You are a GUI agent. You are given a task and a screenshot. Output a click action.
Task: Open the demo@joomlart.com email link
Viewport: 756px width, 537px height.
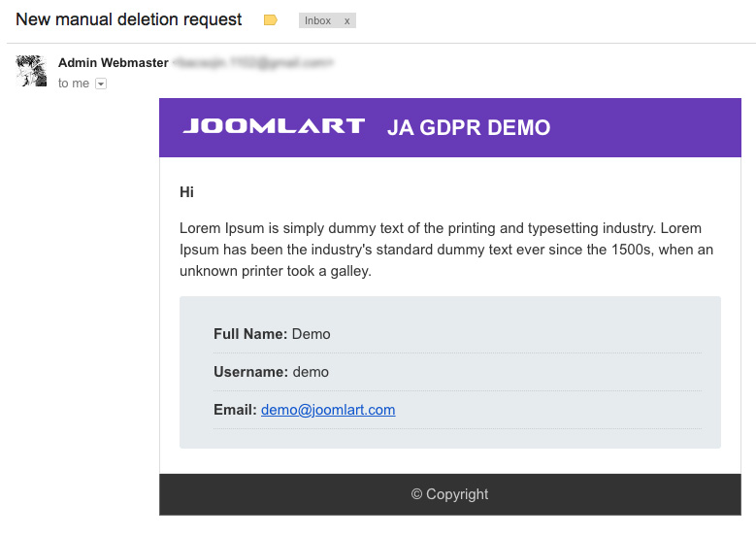point(328,410)
